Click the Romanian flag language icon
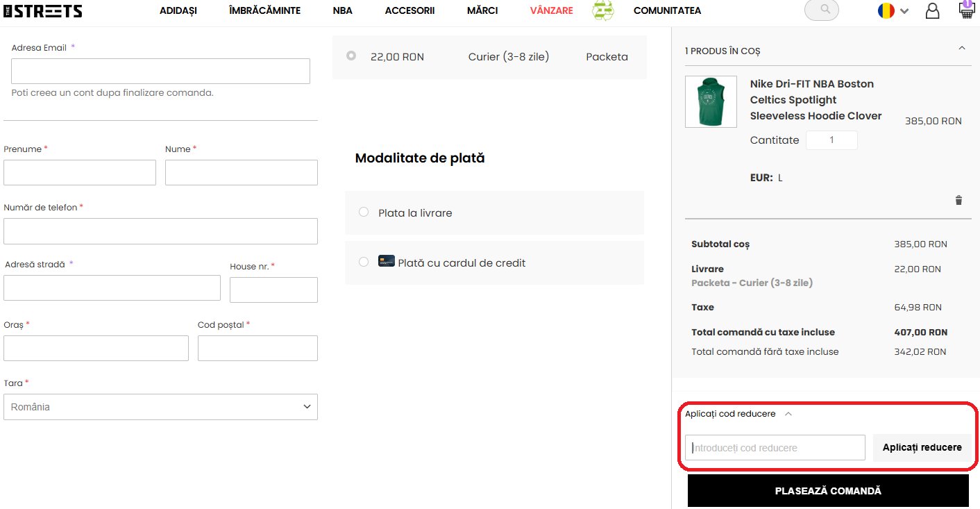 886,11
